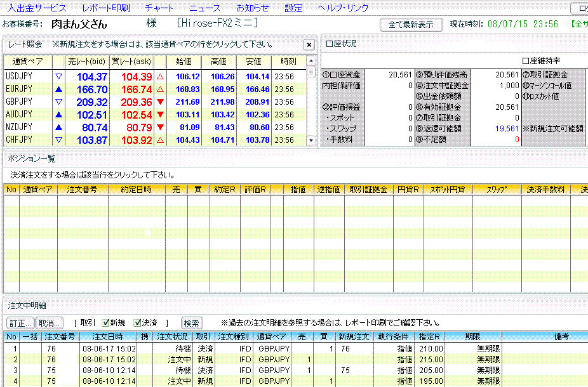Open the お知らせ menu
Screen dimensions: 588x387
point(253,8)
